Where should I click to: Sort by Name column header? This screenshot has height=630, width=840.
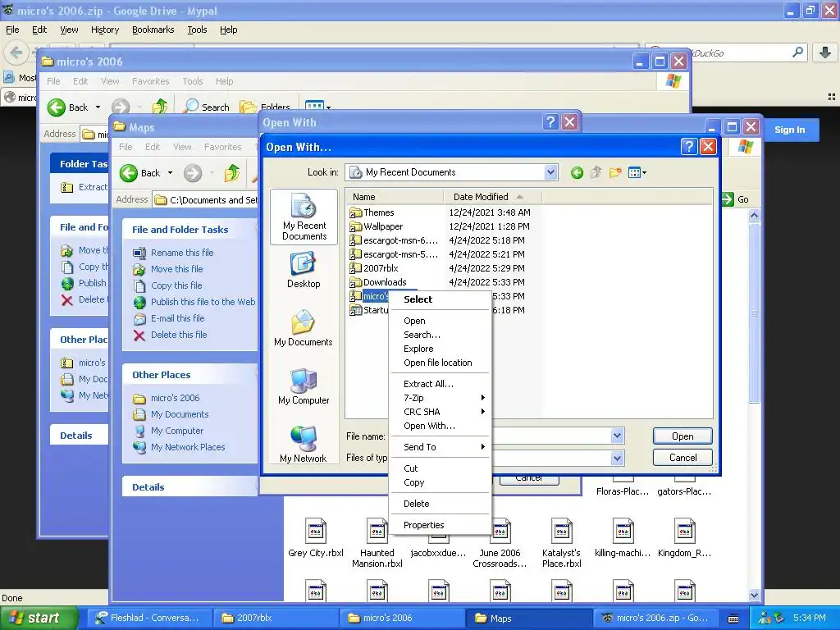(395, 197)
